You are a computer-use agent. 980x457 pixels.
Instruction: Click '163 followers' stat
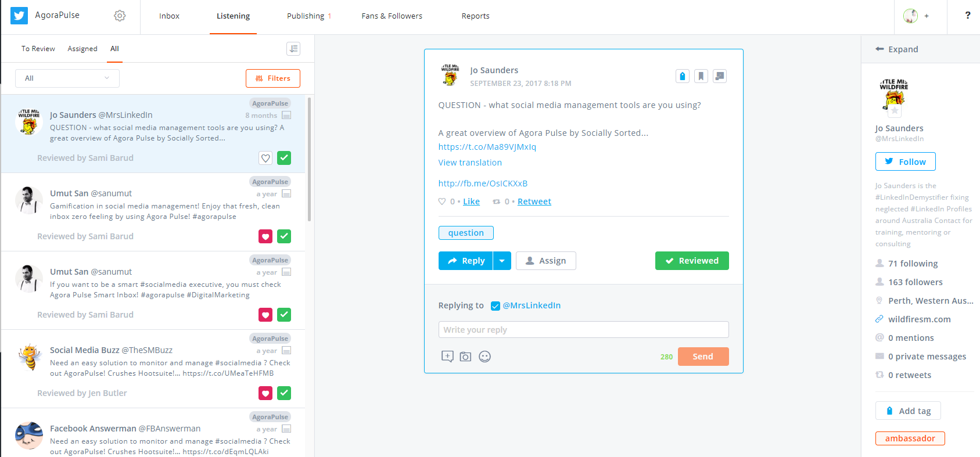click(915, 282)
